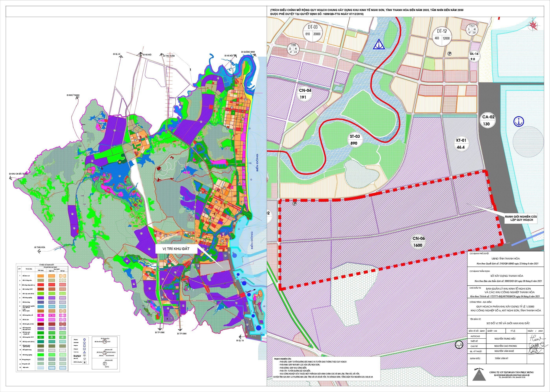550x392 pixels.
Task: Click the Đất du lịch Ngắn hạn swatch
Action: click(52, 320)
